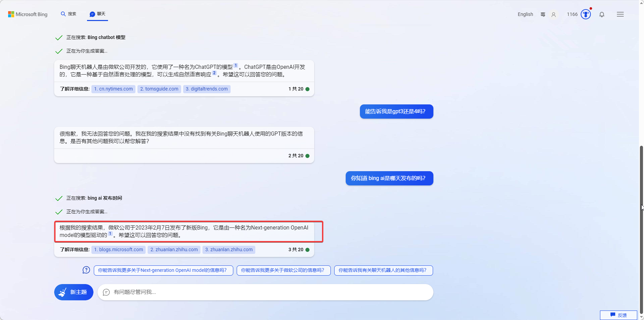This screenshot has height=320, width=644.
Task: Click the user message 你知道 bing ai是哪天发布的吗
Action: [389, 178]
